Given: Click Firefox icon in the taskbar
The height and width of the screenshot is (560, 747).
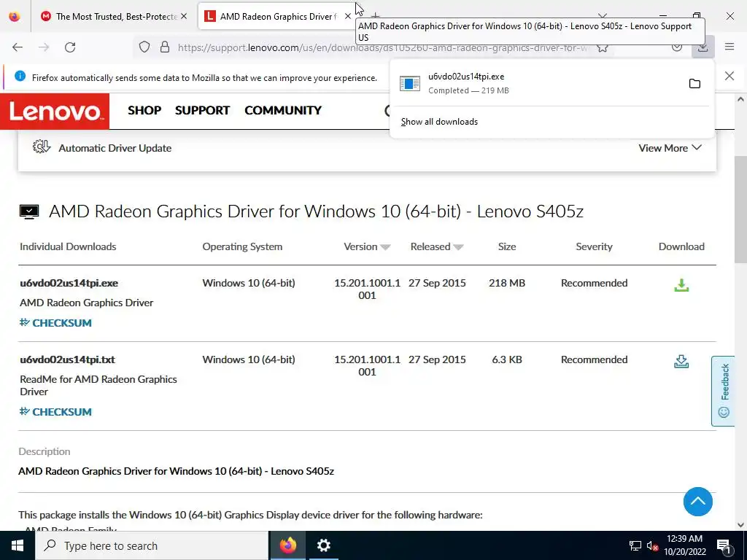Looking at the screenshot, I should [x=287, y=545].
